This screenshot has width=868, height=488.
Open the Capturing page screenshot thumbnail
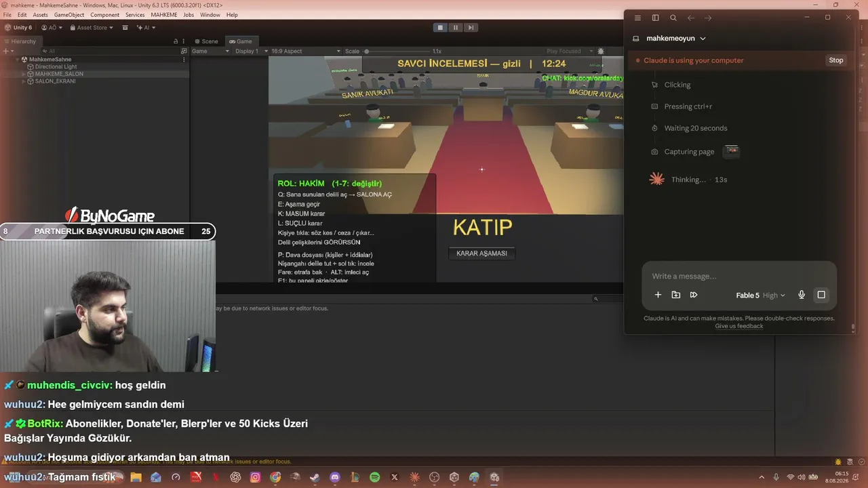coord(732,151)
